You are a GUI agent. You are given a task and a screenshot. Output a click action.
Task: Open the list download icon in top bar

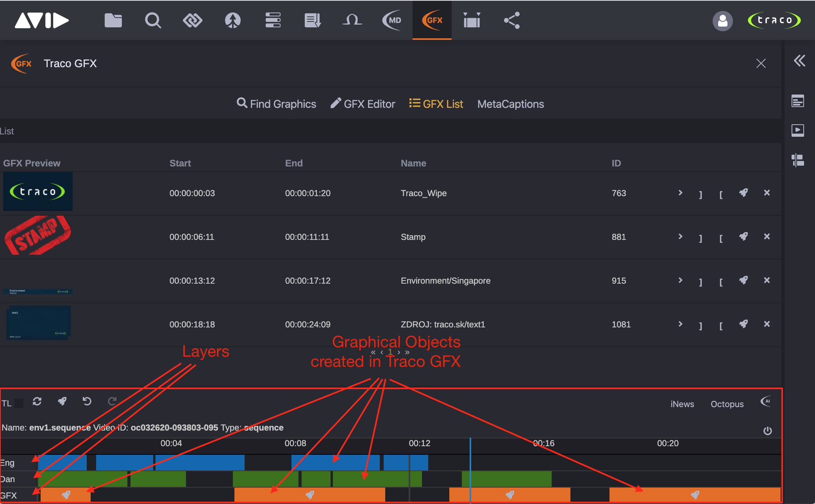[313, 20]
